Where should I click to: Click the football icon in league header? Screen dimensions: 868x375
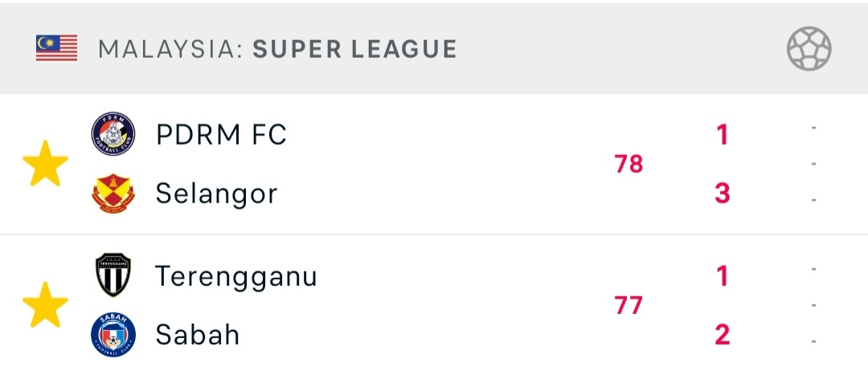[809, 49]
